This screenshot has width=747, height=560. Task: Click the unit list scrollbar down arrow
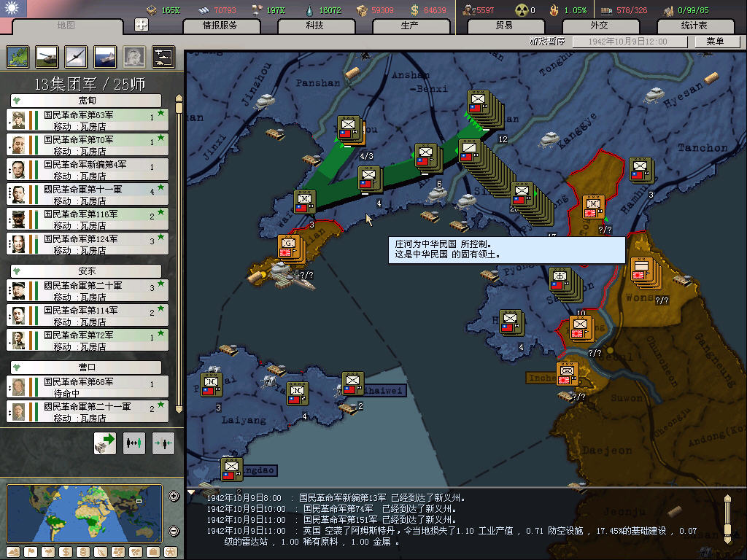179,409
